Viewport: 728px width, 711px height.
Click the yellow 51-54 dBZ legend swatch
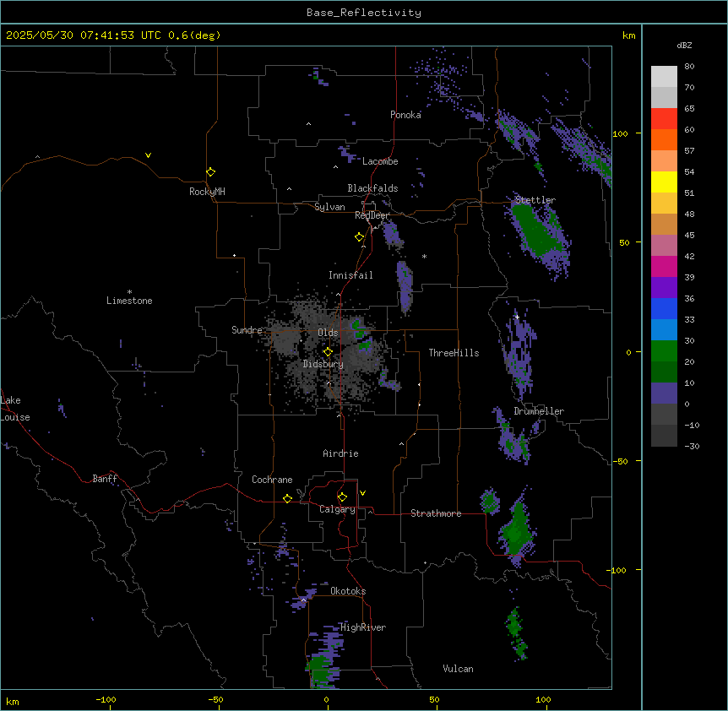[x=664, y=182]
